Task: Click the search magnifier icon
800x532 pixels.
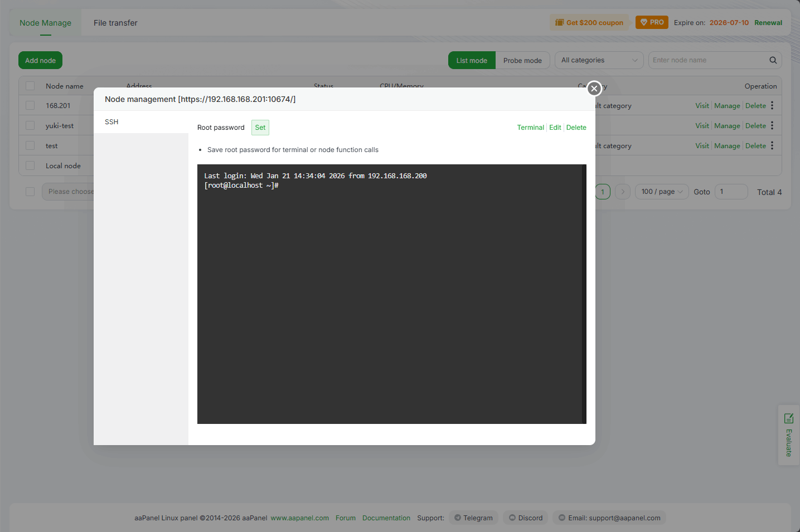Action: tap(773, 60)
